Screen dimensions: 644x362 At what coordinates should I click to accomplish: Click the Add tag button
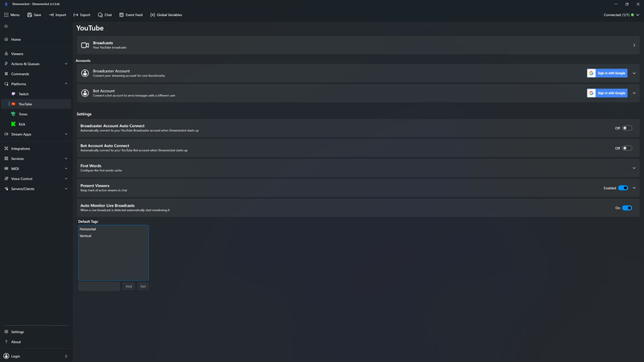click(x=129, y=286)
